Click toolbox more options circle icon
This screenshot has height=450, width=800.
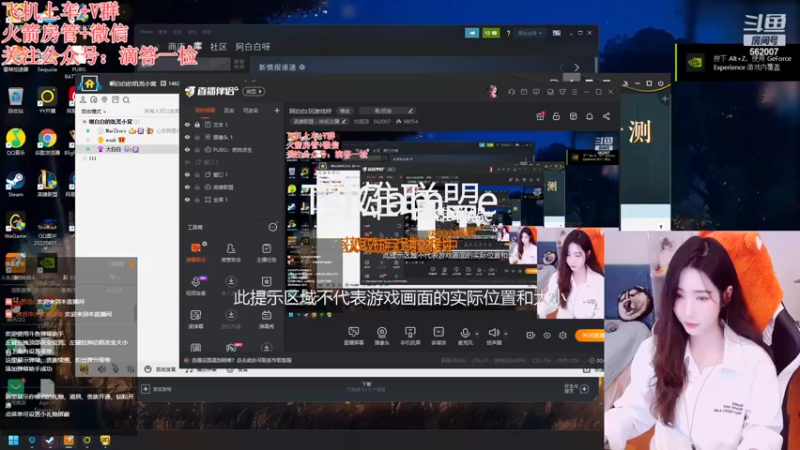point(273,227)
